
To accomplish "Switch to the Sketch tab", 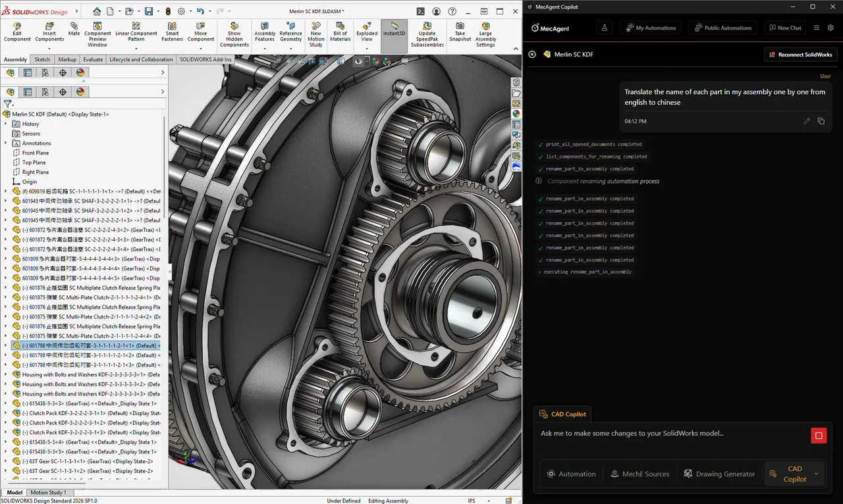I will [41, 59].
